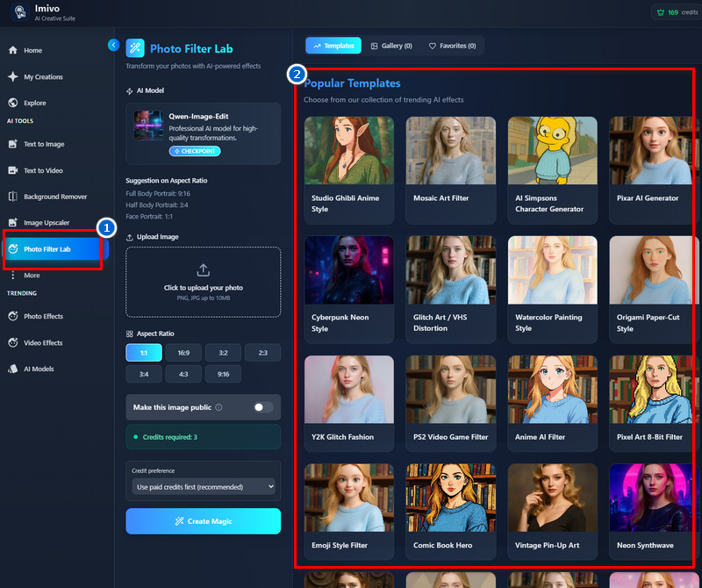Open the Credit preference dropdown
This screenshot has height=588, width=702.
[x=204, y=487]
